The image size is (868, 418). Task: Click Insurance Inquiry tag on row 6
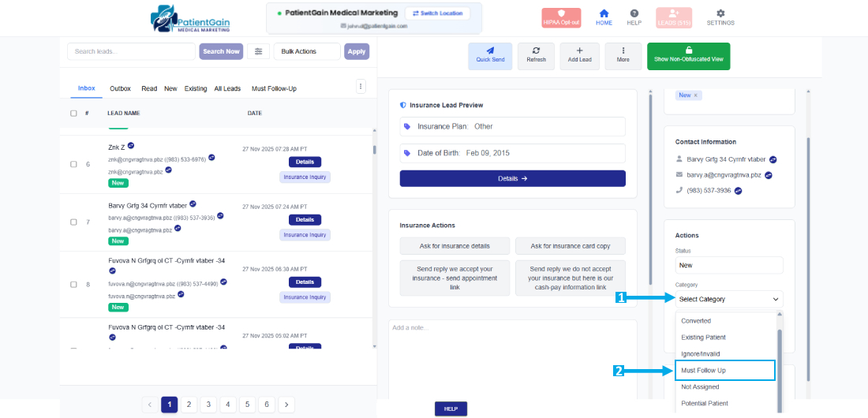(x=305, y=177)
